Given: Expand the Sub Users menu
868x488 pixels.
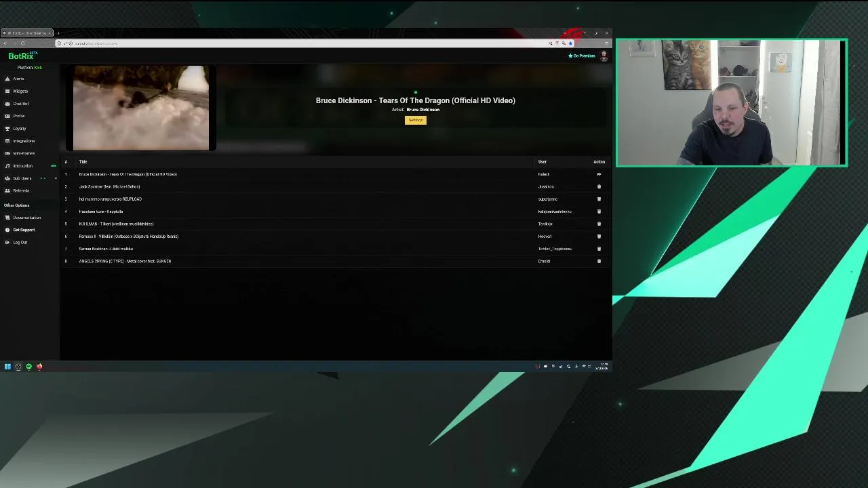Looking at the screenshot, I should pos(30,178).
